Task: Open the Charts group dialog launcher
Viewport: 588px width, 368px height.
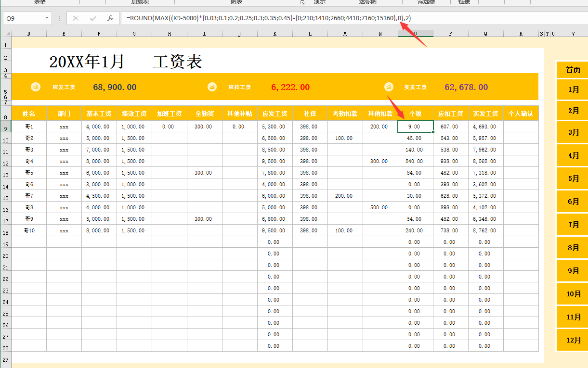Action: (x=302, y=2)
